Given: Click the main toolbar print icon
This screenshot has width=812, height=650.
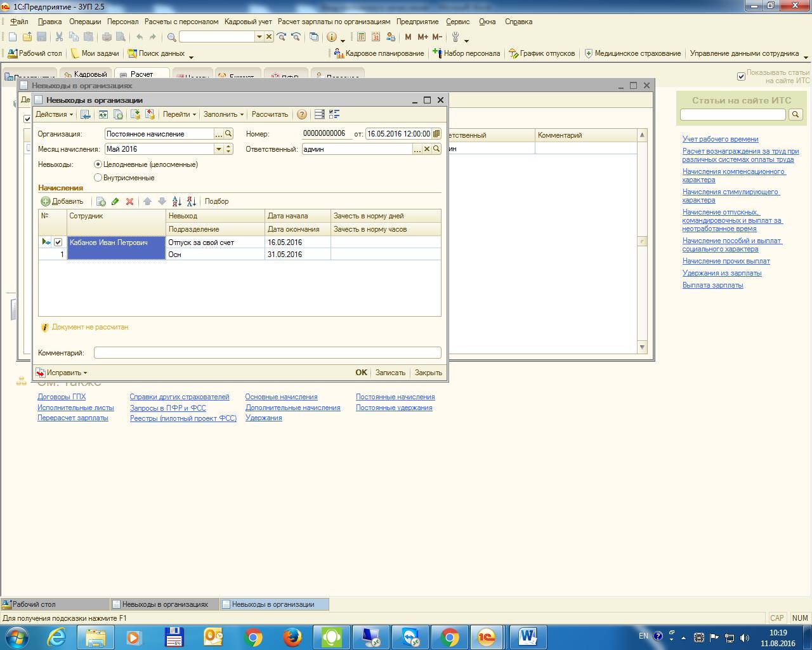Looking at the screenshot, I should 107,37.
